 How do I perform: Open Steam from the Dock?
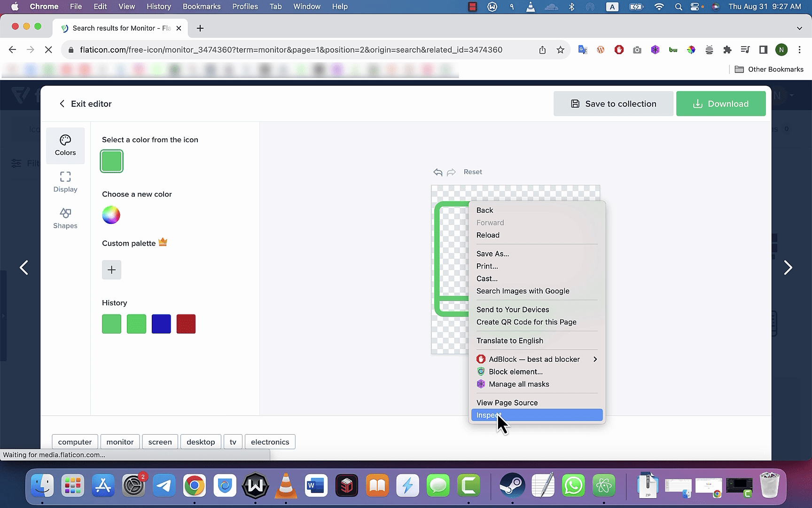point(512,485)
